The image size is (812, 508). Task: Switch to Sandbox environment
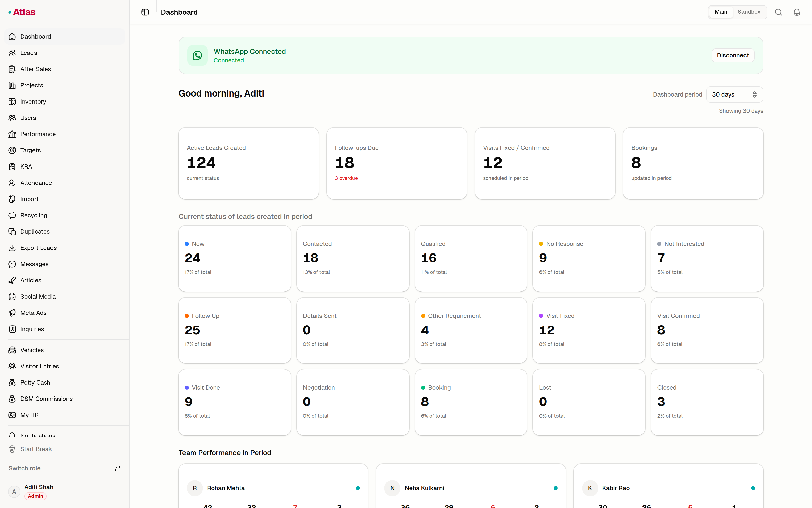749,12
